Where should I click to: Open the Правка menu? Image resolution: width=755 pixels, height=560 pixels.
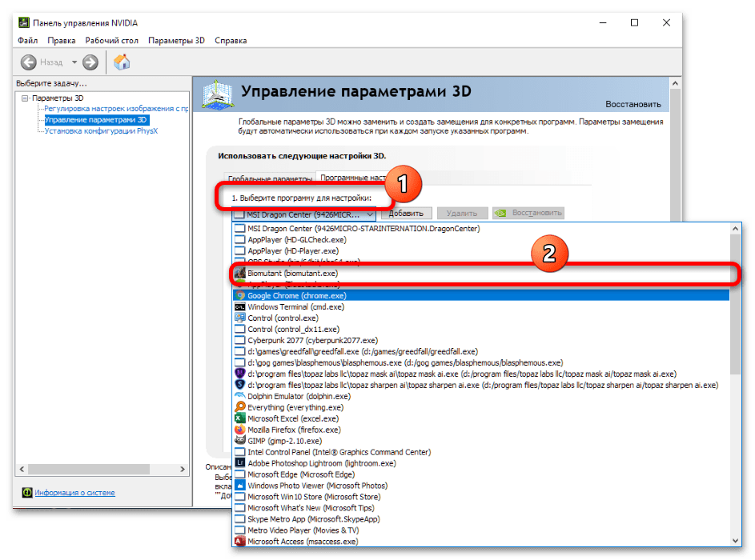tap(61, 41)
